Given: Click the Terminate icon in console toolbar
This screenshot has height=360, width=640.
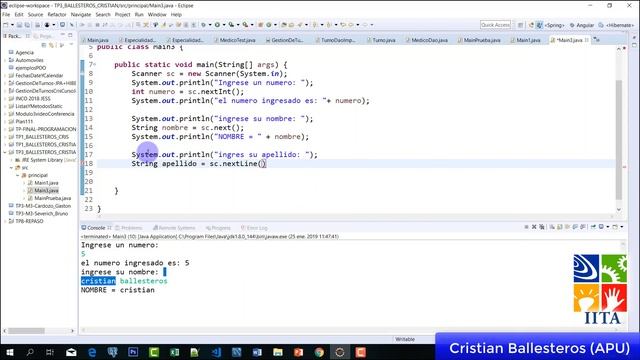Looking at the screenshot, I should tap(526, 227).
